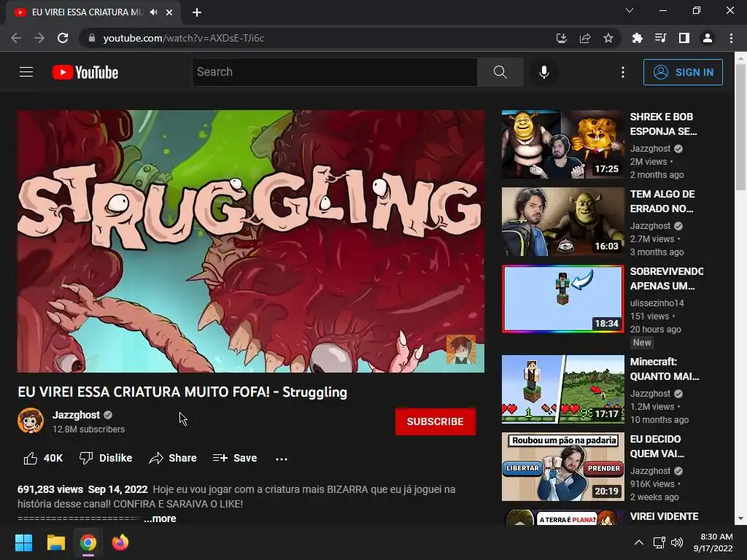Launch Firefox from the taskbar
This screenshot has height=560, width=747.
[x=120, y=542]
